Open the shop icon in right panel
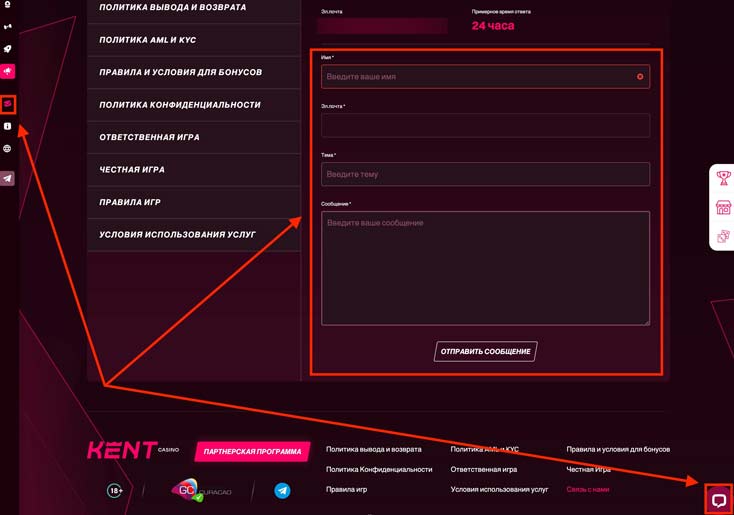The width and height of the screenshot is (734, 515). 723,208
